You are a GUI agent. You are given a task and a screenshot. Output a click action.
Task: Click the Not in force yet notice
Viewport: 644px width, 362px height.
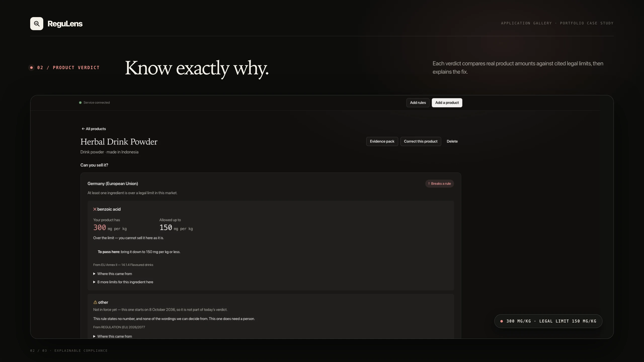click(x=160, y=310)
